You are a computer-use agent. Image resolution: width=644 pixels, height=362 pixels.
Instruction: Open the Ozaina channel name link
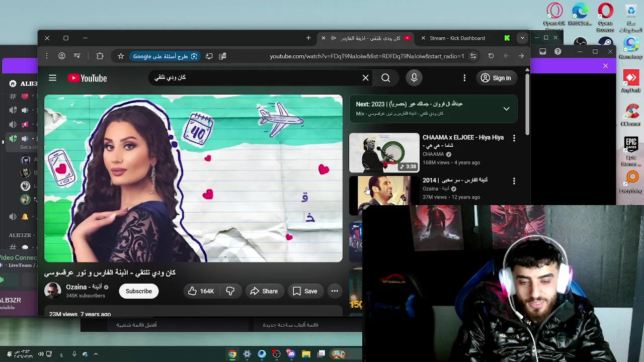pyautogui.click(x=84, y=287)
